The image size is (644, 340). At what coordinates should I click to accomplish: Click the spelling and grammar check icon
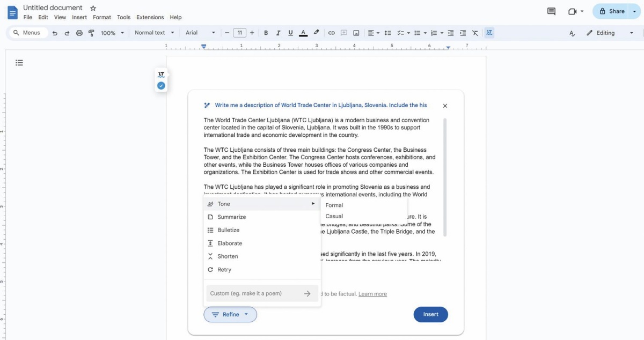(572, 33)
